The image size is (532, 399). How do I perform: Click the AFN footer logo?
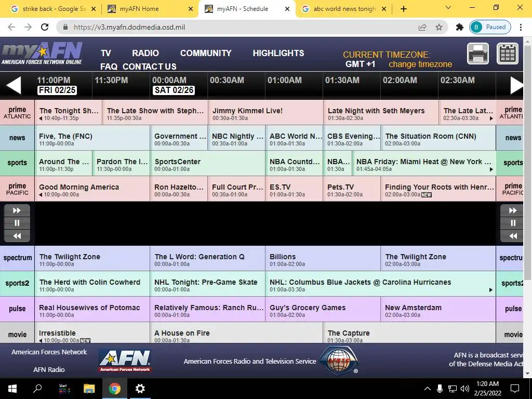point(125,361)
